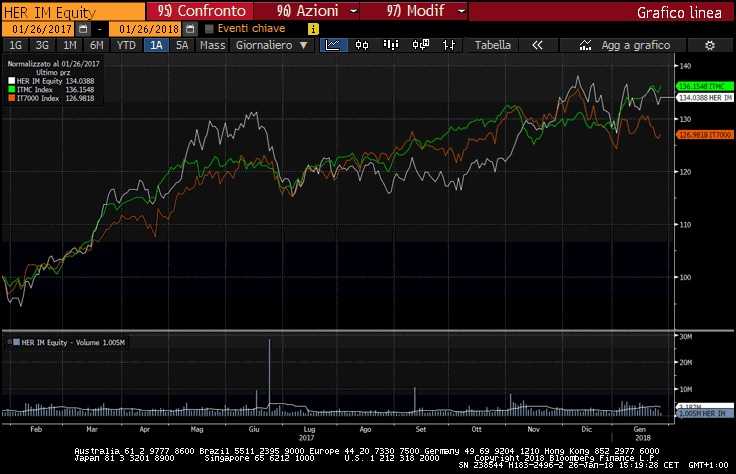
Task: Click the white HER IM Equity legend swatch
Action: click(12, 81)
